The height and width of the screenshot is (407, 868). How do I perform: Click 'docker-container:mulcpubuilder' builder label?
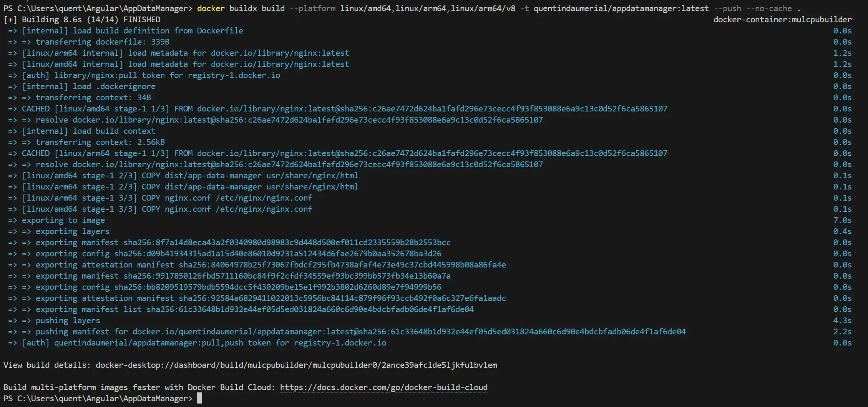[x=782, y=20]
